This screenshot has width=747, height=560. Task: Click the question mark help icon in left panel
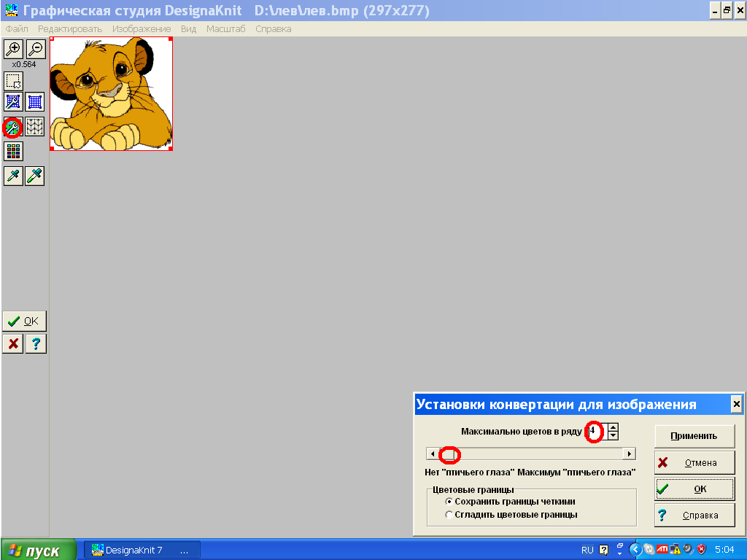[x=36, y=343]
